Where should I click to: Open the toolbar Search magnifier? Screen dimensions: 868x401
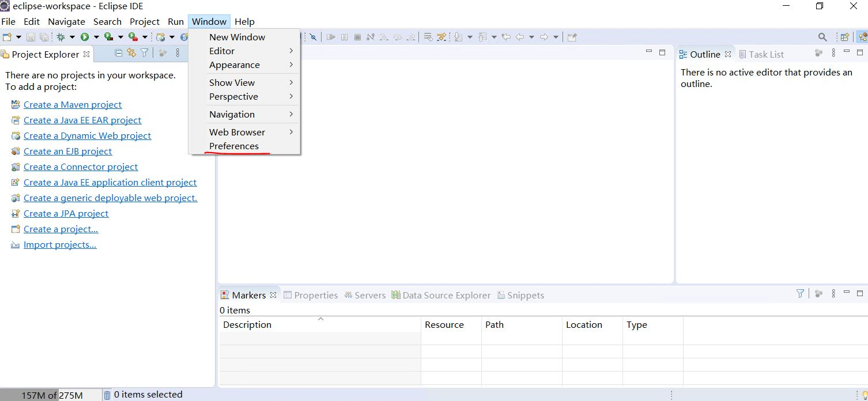click(x=822, y=37)
